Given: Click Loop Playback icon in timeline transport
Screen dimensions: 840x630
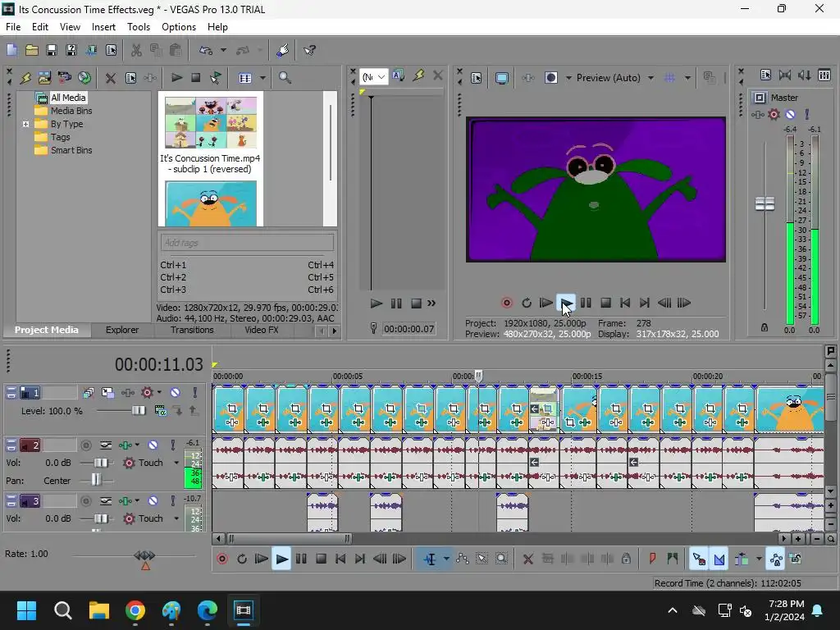Looking at the screenshot, I should (x=242, y=559).
